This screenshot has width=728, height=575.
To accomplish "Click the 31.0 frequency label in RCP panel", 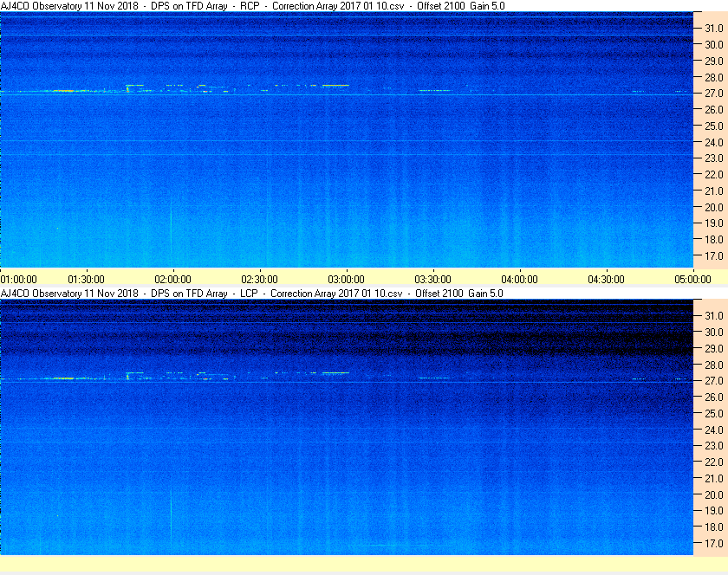I will pos(714,29).
